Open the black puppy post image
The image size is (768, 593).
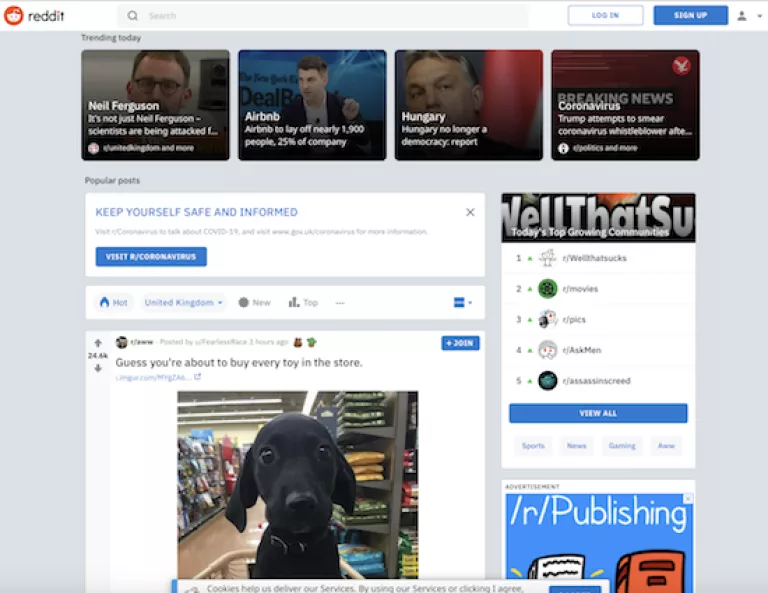tap(298, 485)
